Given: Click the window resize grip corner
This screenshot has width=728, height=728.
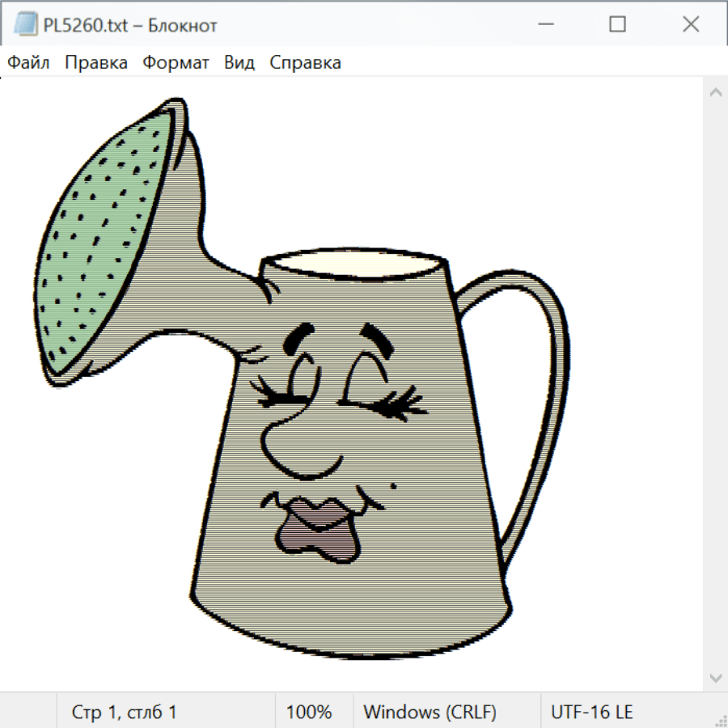Looking at the screenshot, I should [720, 720].
